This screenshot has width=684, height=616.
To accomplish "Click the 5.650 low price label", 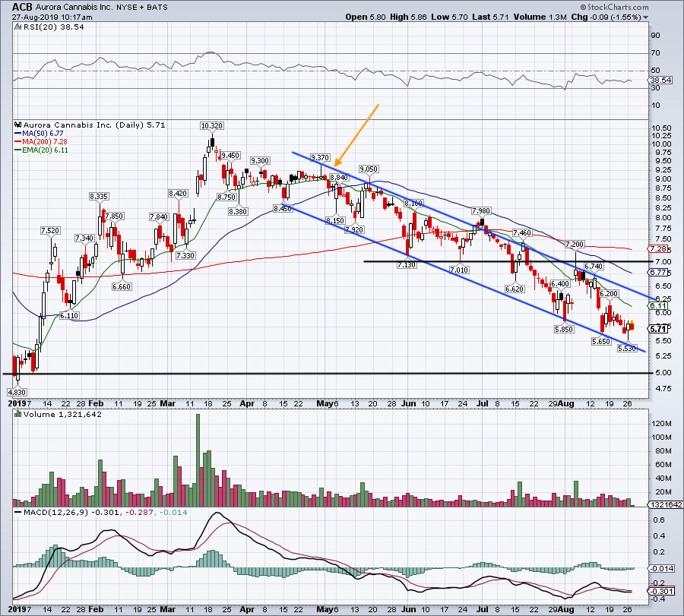I will [x=601, y=342].
